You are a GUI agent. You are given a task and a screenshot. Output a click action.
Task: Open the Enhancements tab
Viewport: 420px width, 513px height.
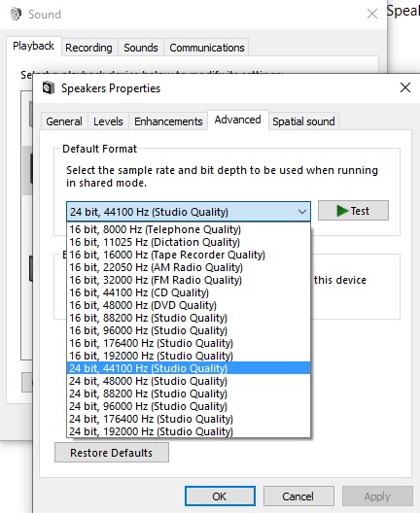168,121
